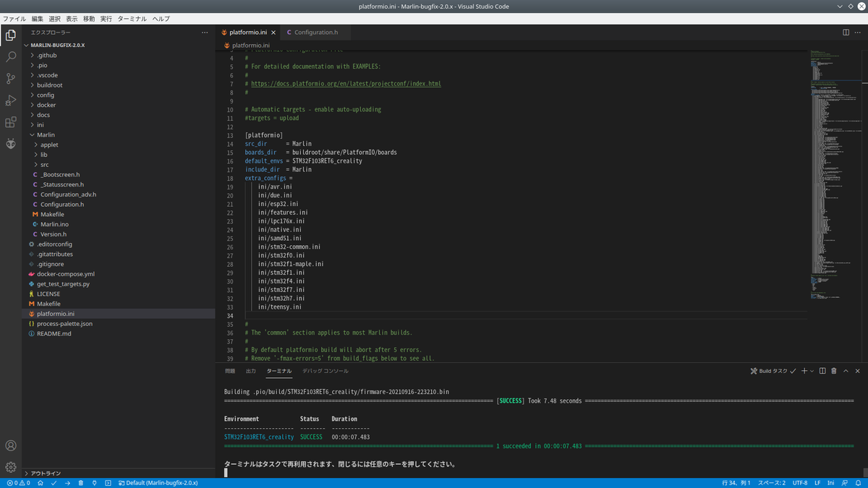Click the PlatformIO Clean trash icon in the status bar

pyautogui.click(x=81, y=483)
